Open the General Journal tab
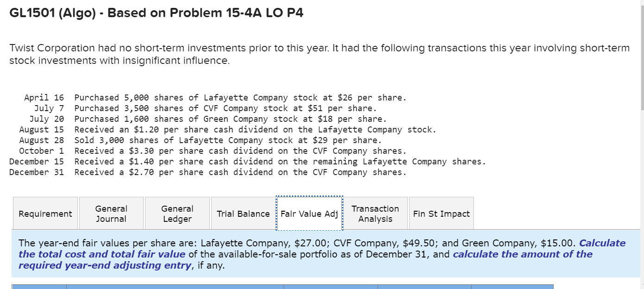This screenshot has width=644, height=289. tap(111, 213)
